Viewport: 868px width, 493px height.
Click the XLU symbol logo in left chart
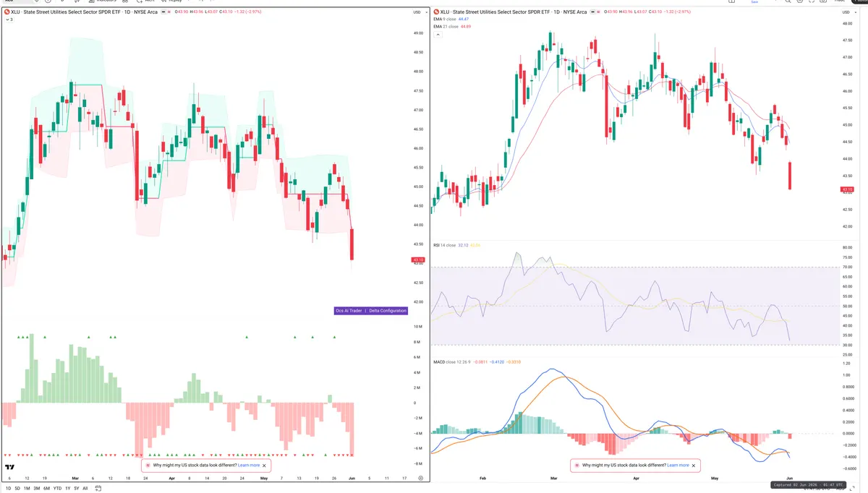pyautogui.click(x=7, y=12)
